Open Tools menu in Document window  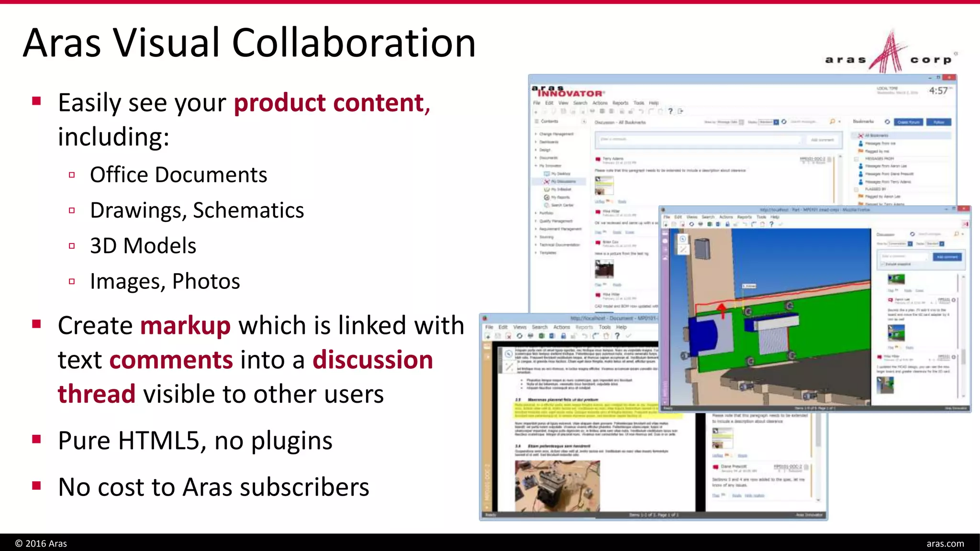[x=604, y=327]
